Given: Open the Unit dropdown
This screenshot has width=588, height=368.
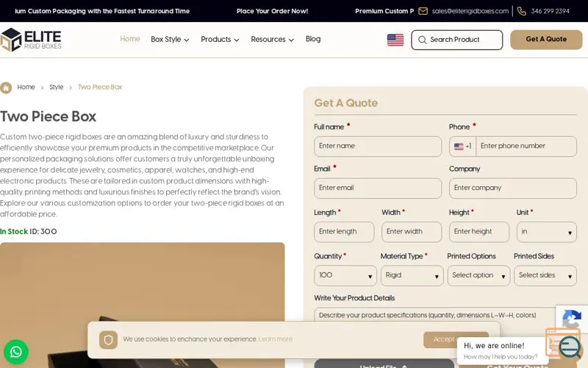Looking at the screenshot, I should 546,232.
